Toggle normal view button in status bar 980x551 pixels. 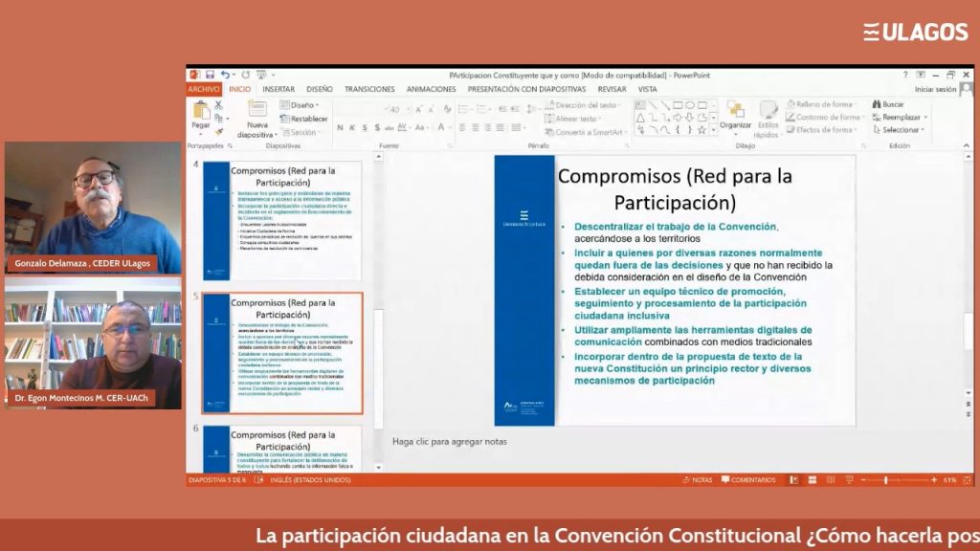pyautogui.click(x=792, y=480)
